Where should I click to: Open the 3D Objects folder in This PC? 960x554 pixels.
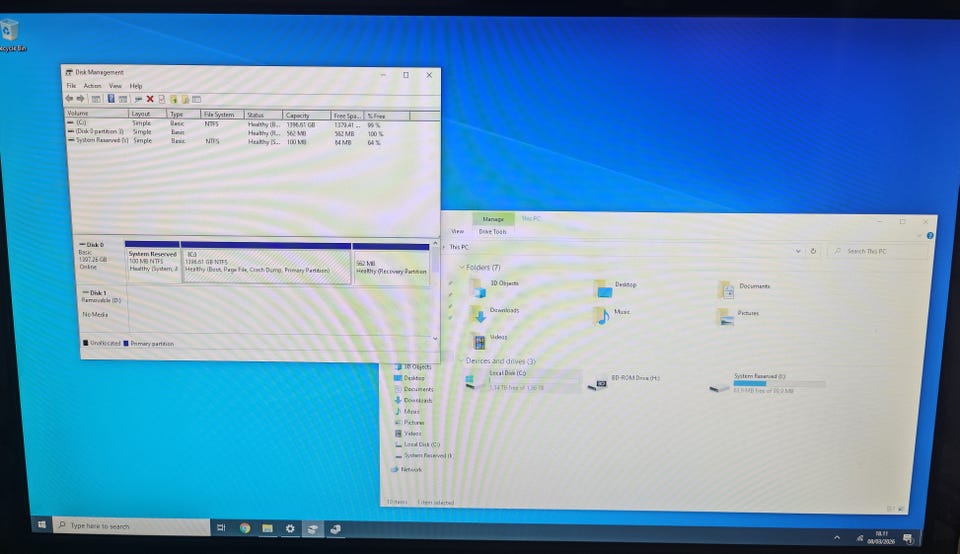point(495,286)
